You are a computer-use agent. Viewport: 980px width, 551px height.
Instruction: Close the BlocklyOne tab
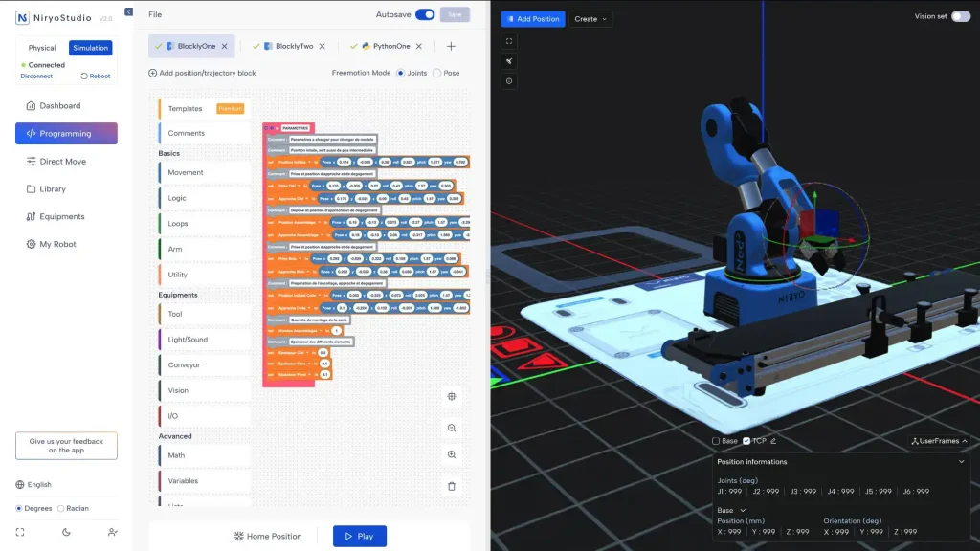[x=225, y=46]
